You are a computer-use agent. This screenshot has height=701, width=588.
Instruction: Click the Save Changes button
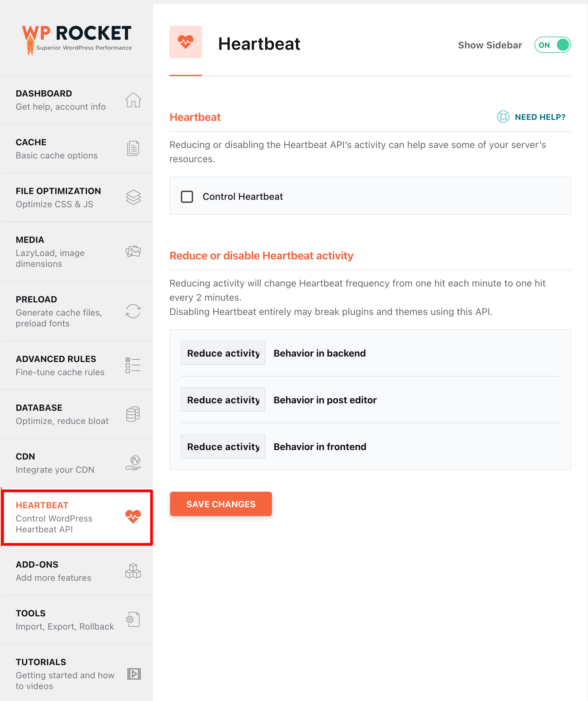click(x=221, y=504)
